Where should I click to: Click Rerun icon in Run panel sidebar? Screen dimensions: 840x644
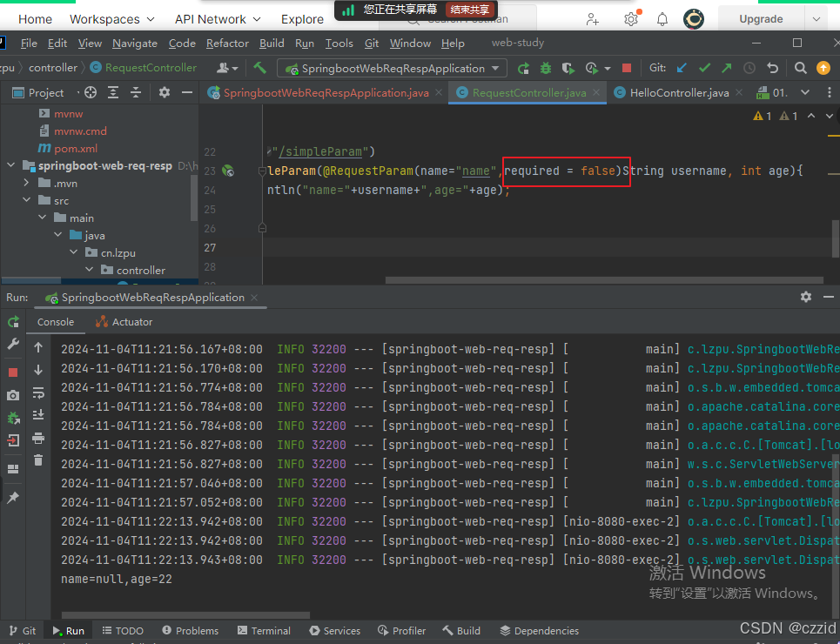[x=13, y=321]
